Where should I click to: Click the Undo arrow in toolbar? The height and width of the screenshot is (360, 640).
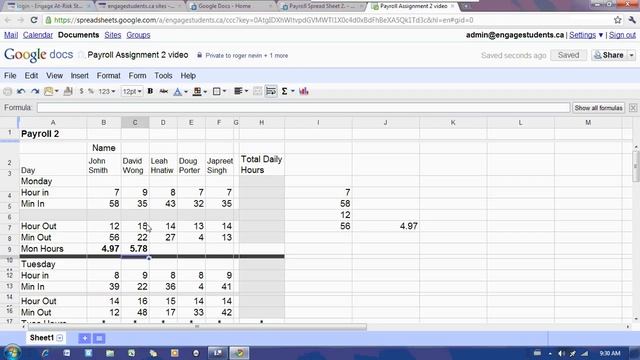coord(21,91)
